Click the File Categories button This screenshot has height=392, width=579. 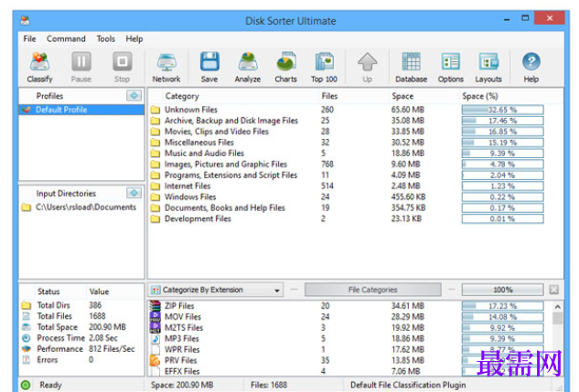(372, 290)
